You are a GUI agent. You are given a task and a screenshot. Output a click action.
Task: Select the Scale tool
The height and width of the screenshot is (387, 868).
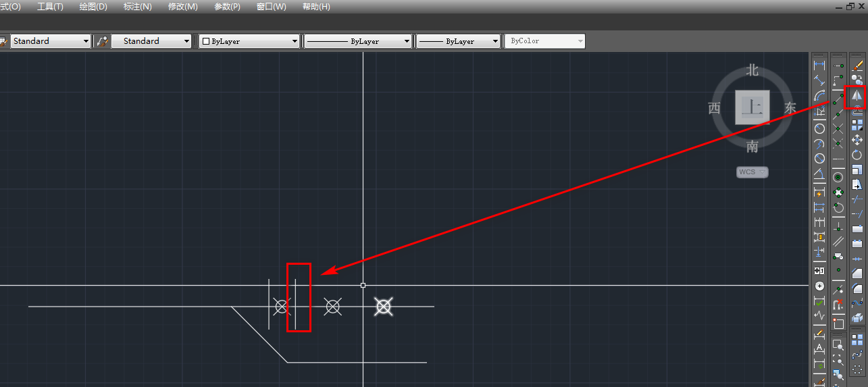click(857, 169)
